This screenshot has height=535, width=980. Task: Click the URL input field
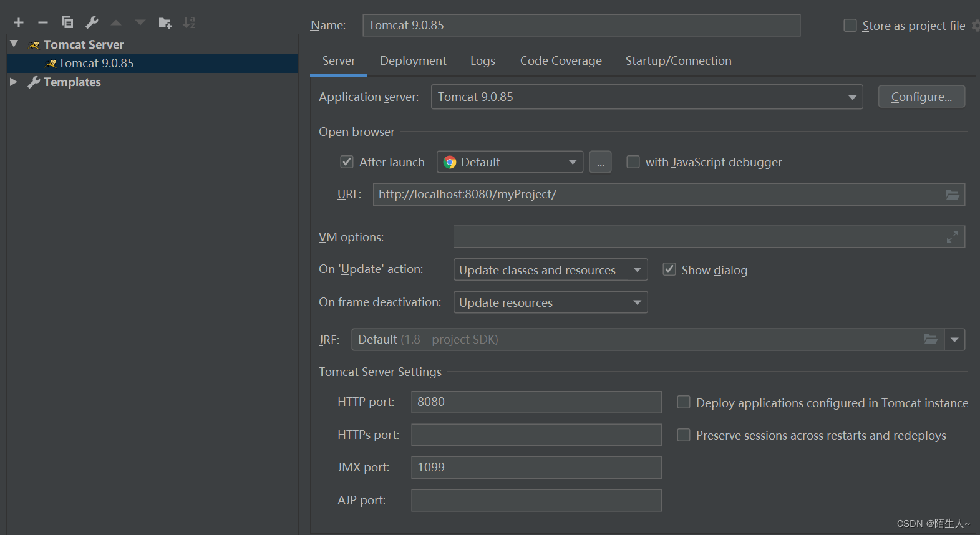(669, 195)
